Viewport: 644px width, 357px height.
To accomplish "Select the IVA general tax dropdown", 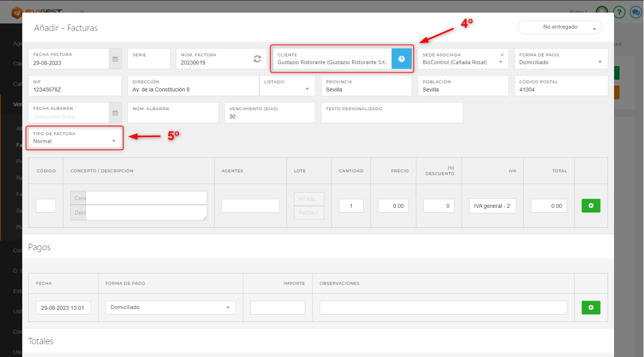I will 492,206.
